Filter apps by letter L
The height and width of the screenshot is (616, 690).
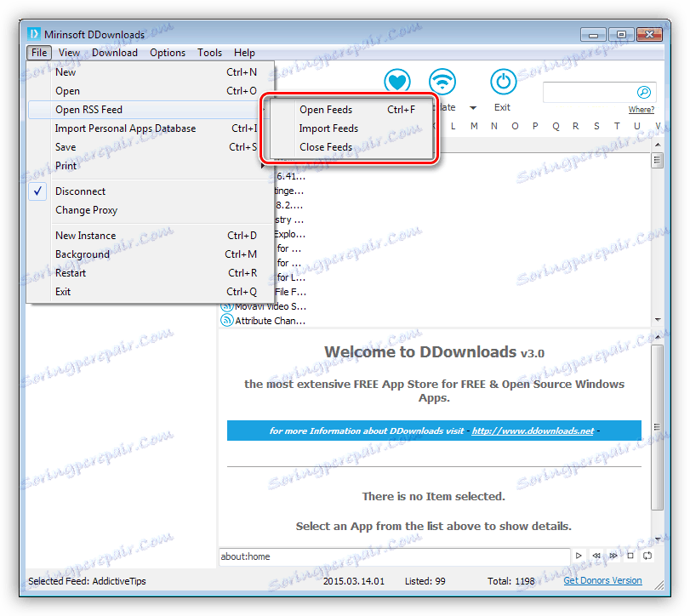tap(453, 126)
